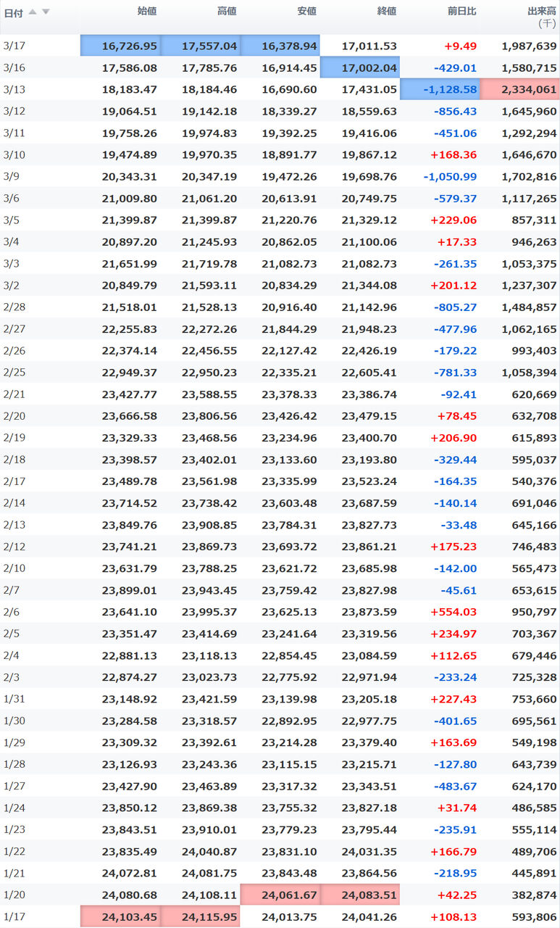The height and width of the screenshot is (928, 560).
Task: Click the 高値 column header
Action: pos(227,11)
